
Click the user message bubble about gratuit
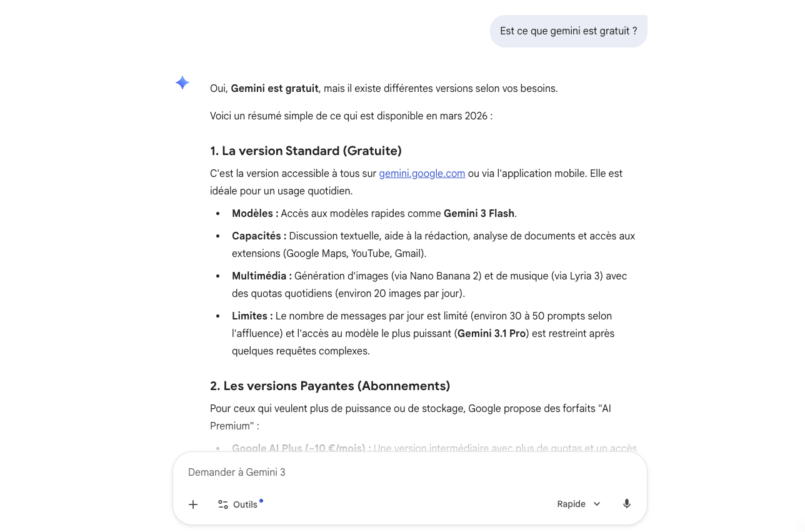(x=568, y=31)
